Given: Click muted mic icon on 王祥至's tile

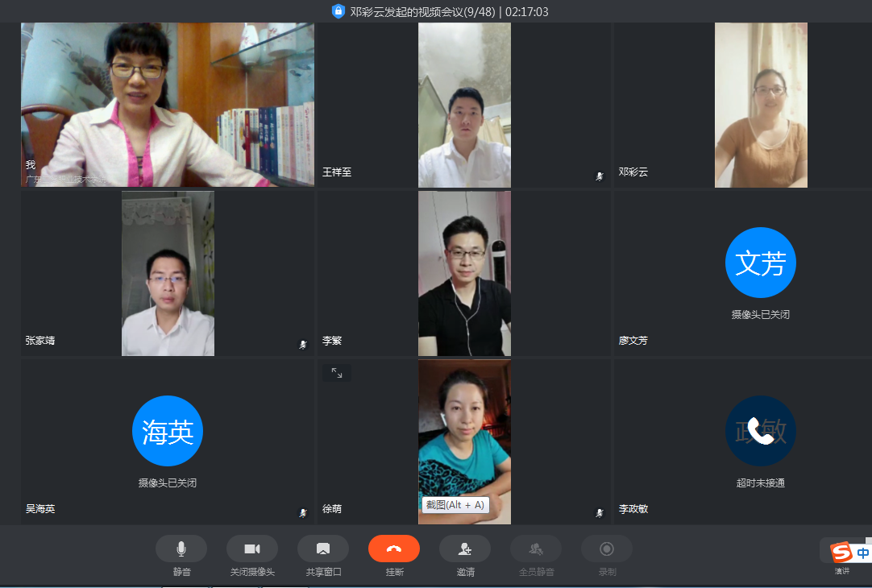Looking at the screenshot, I should (599, 176).
